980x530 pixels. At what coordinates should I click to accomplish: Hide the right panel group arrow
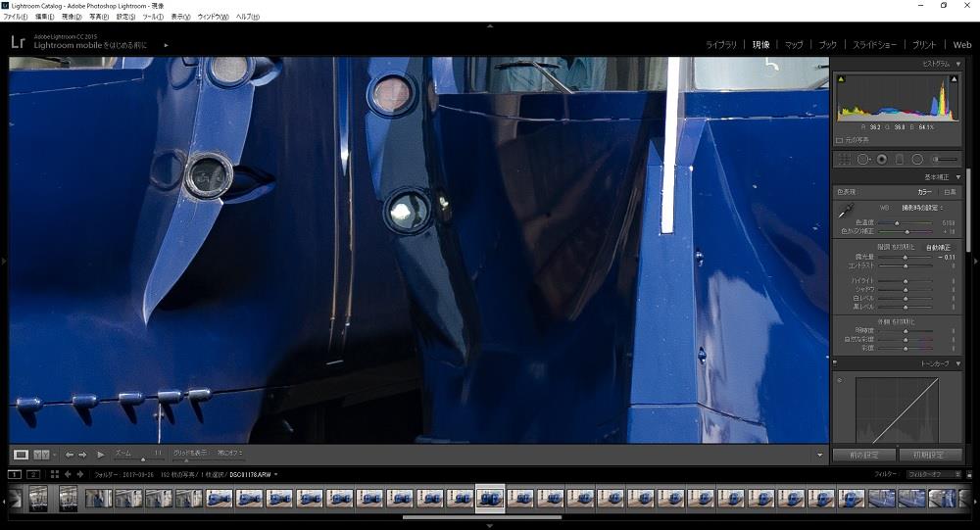click(976, 262)
